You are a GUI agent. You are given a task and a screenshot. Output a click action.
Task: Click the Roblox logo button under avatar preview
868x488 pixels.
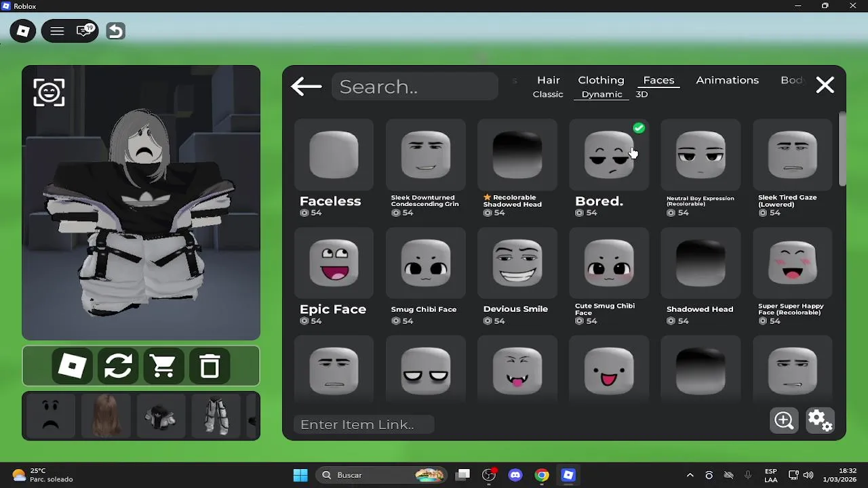click(x=73, y=367)
